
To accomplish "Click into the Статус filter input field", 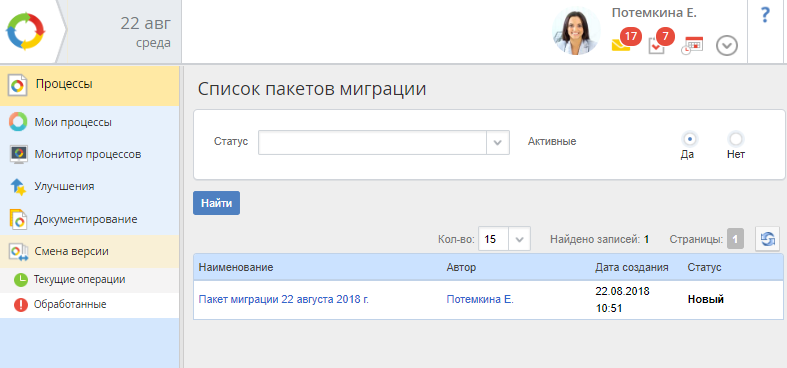I will (372, 142).
